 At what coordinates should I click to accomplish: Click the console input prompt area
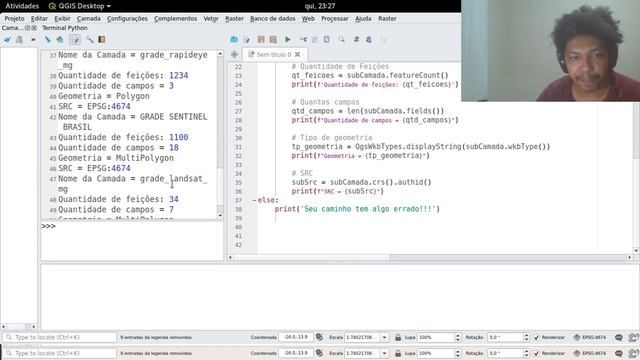[x=132, y=241]
